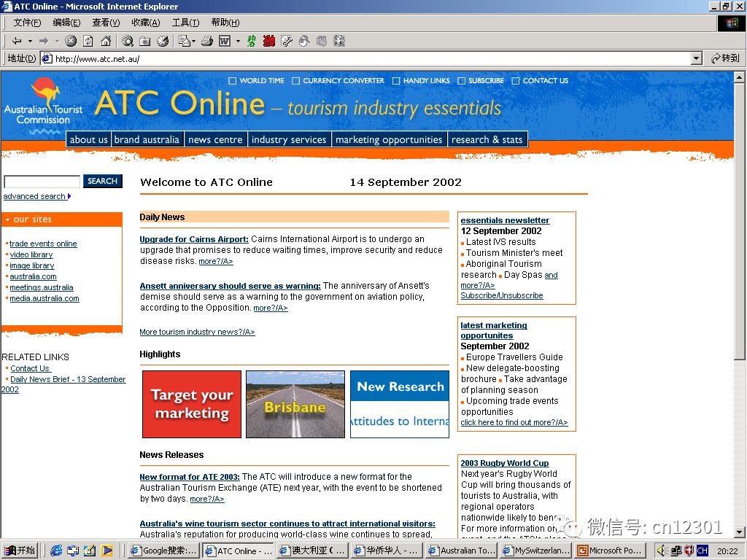The image size is (747, 560).
Task: Refresh the page using the Refresh icon
Action: (88, 42)
